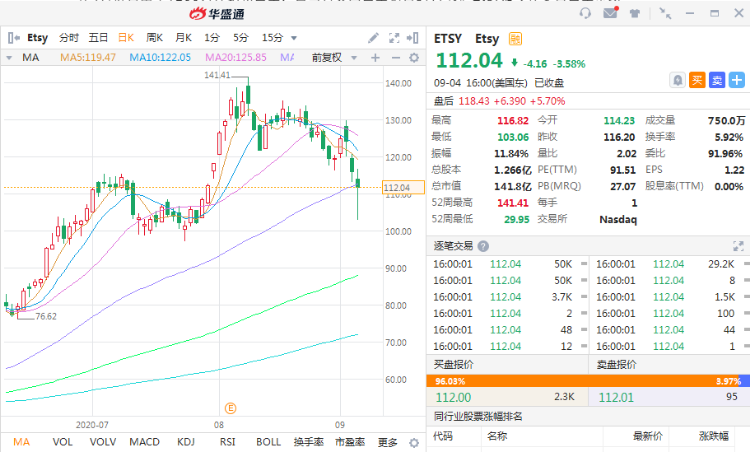
Task: Open the messages envelope icon
Action: [x=610, y=12]
